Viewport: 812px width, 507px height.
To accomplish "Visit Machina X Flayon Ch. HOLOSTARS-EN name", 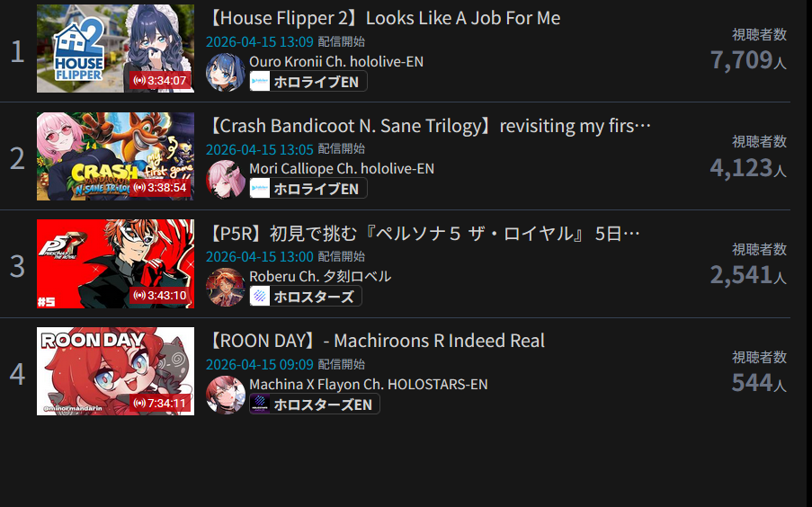I will click(368, 384).
